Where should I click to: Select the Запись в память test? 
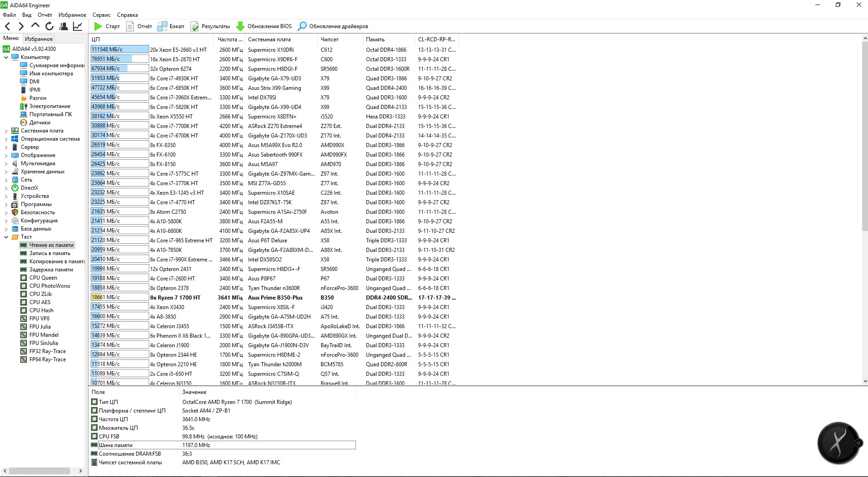tap(45, 253)
